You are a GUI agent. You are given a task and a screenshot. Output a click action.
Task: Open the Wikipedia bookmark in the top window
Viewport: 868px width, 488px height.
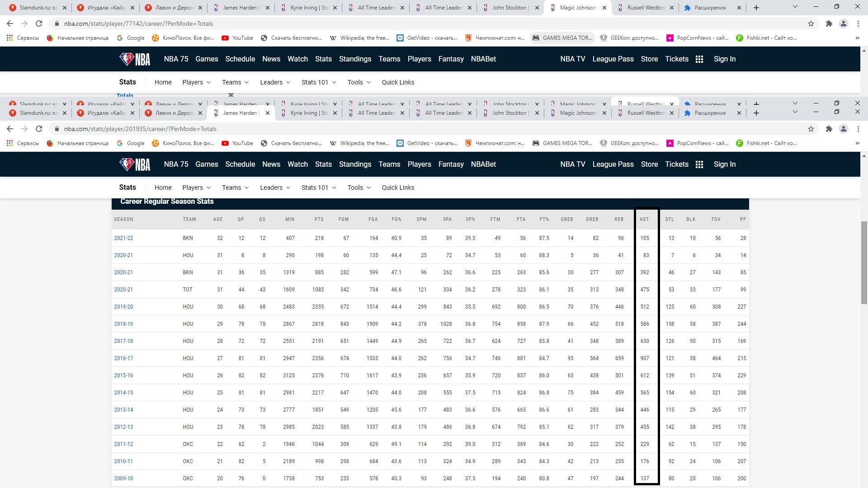(x=359, y=38)
